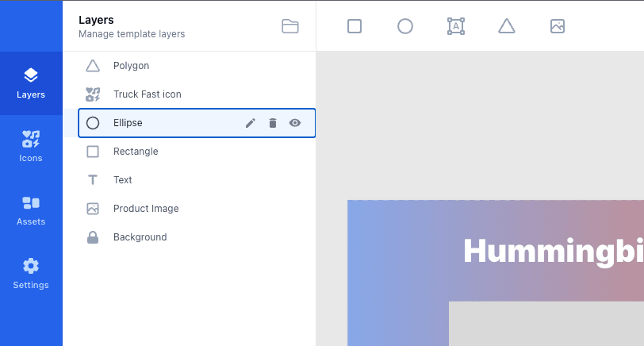Select the Polygon layer
Viewport: 644px width, 346px height.
[131, 66]
